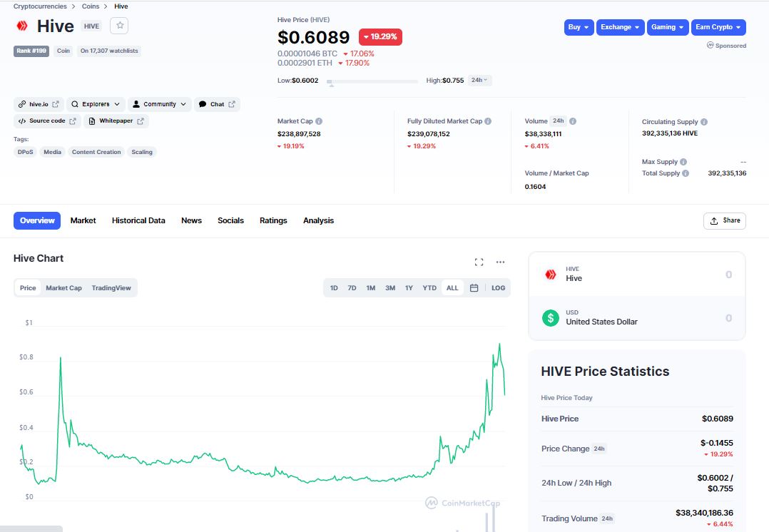Open the Volume 24h period selector
The image size is (769, 532).
pos(558,121)
